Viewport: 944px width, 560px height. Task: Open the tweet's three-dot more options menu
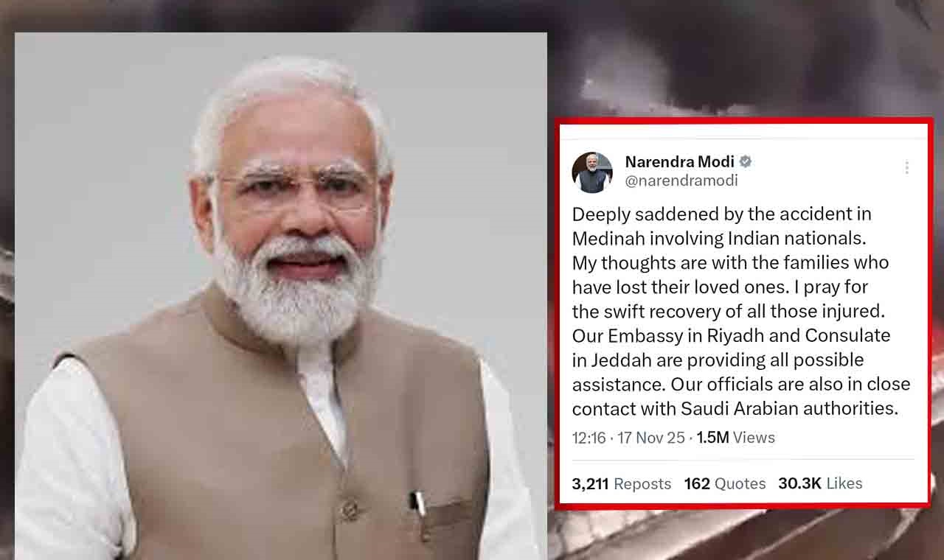pos(906,168)
